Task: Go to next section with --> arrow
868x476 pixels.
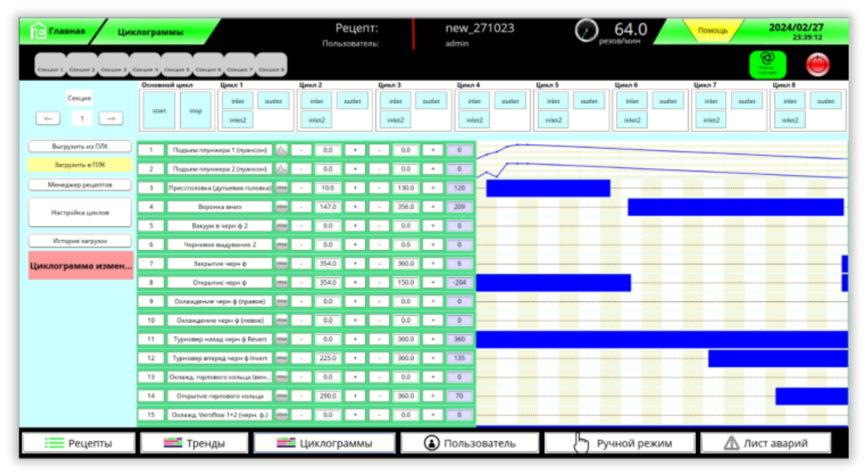Action: click(x=111, y=118)
